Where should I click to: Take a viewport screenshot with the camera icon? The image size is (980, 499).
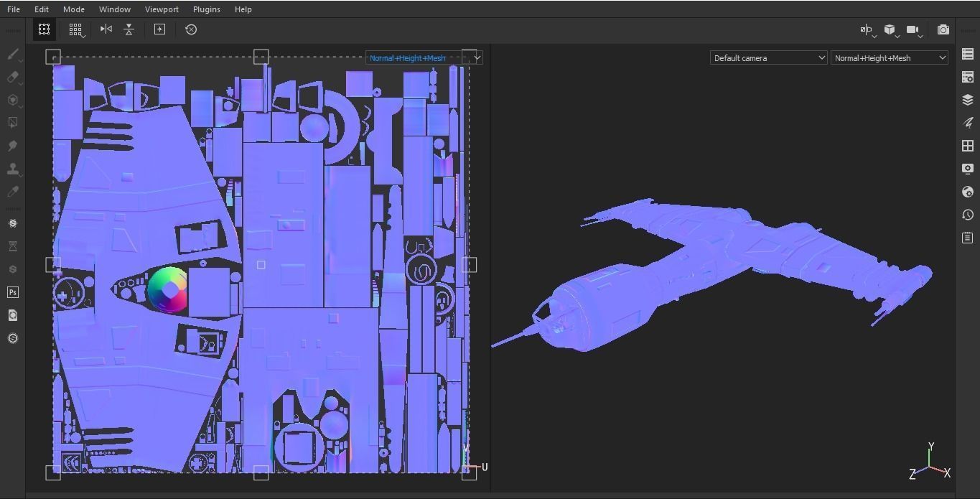(943, 29)
